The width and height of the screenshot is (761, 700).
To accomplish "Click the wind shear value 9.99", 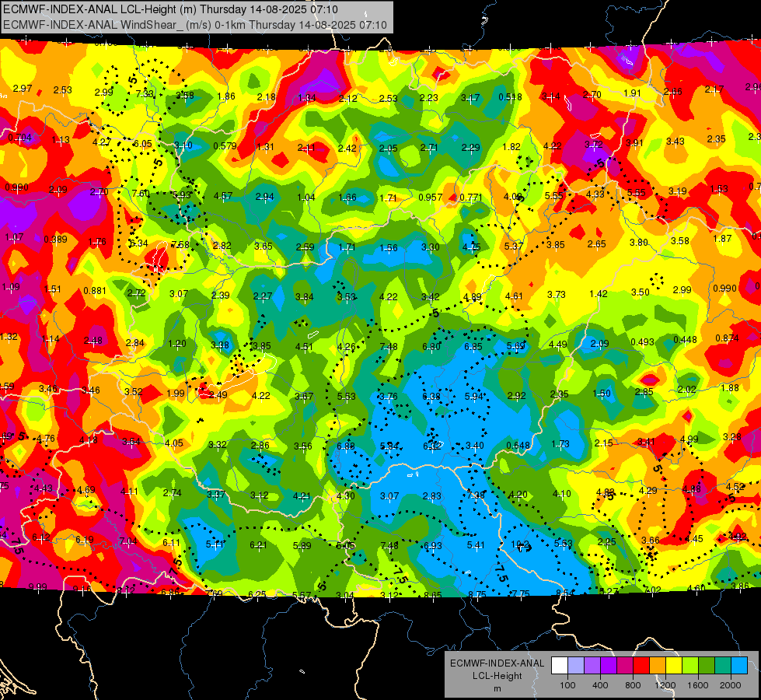I will [38, 586].
